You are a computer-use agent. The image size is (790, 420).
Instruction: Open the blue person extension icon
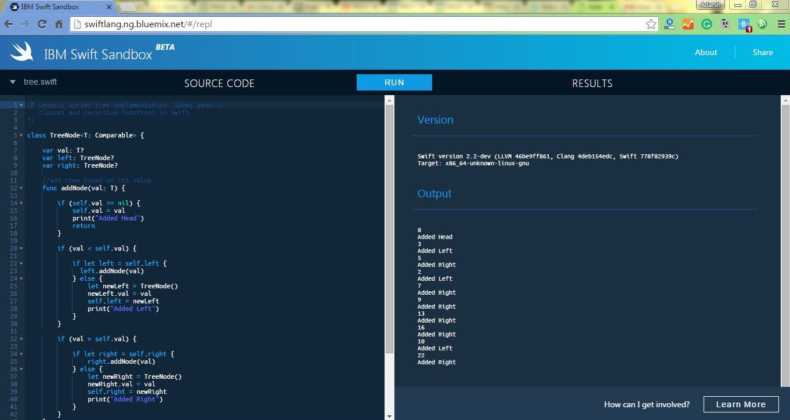(669, 24)
